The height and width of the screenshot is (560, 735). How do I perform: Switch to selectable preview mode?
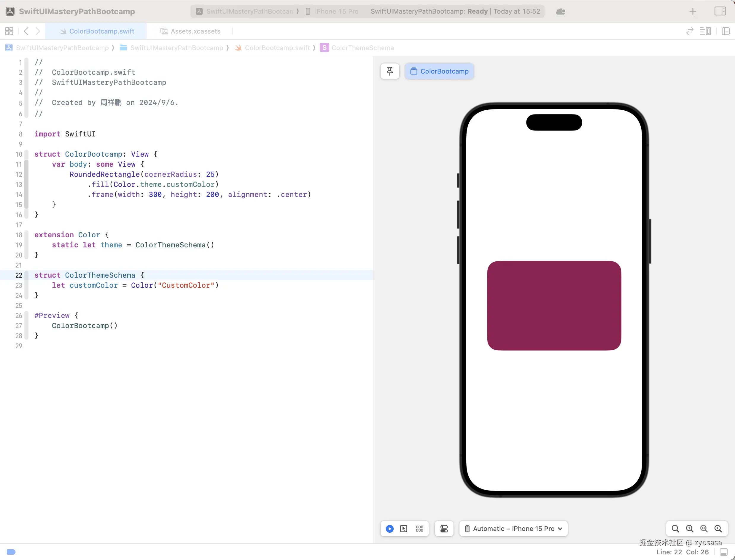(404, 529)
